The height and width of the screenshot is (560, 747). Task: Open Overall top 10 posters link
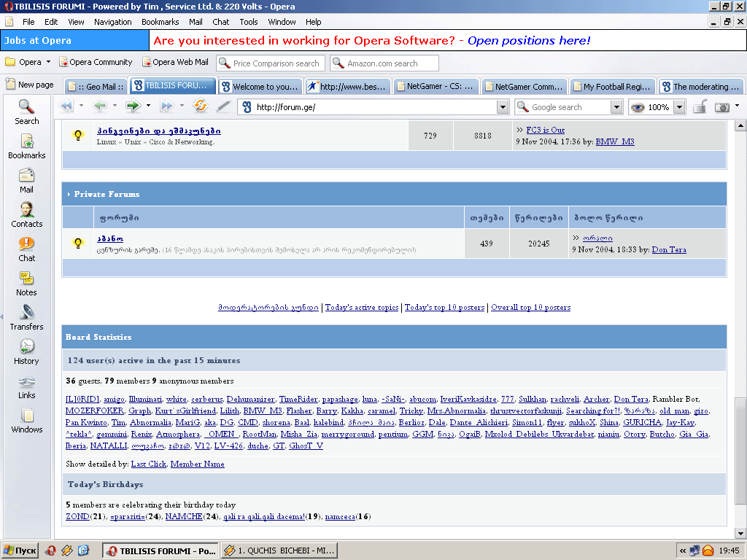(531, 308)
